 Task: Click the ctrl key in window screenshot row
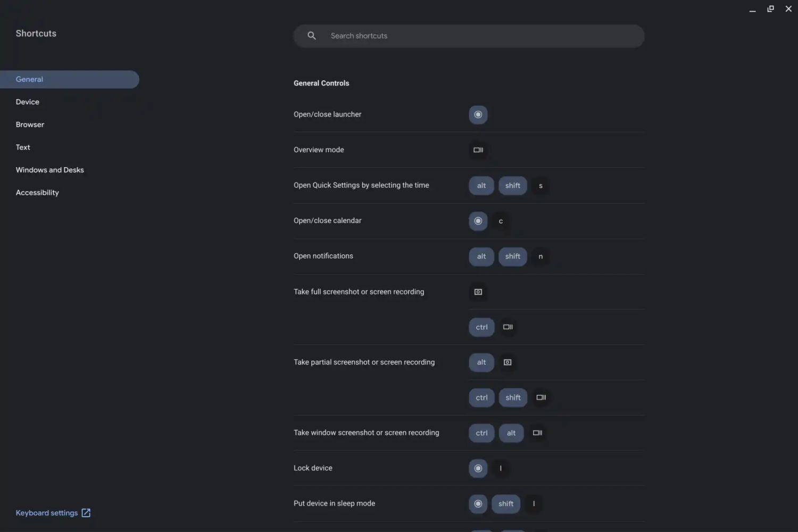click(481, 433)
